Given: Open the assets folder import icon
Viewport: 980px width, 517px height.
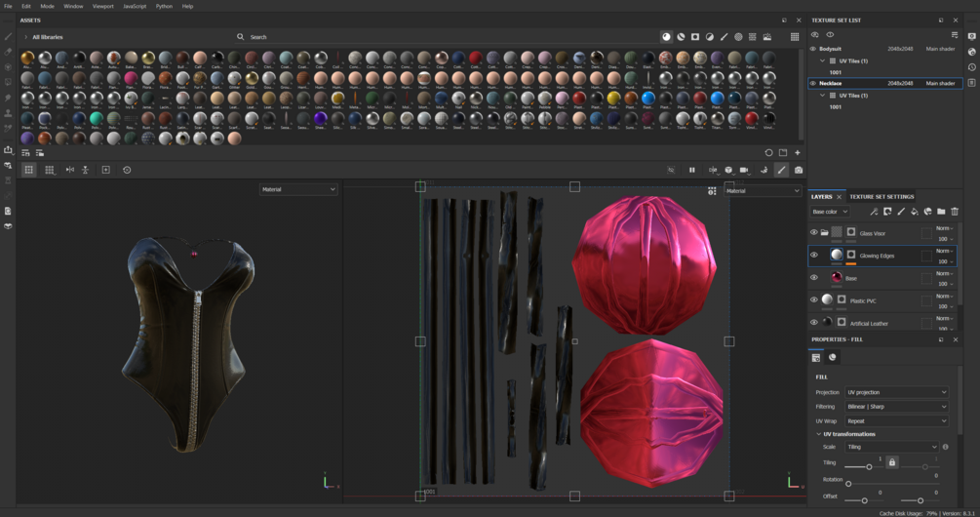Looking at the screenshot, I should click(x=783, y=152).
